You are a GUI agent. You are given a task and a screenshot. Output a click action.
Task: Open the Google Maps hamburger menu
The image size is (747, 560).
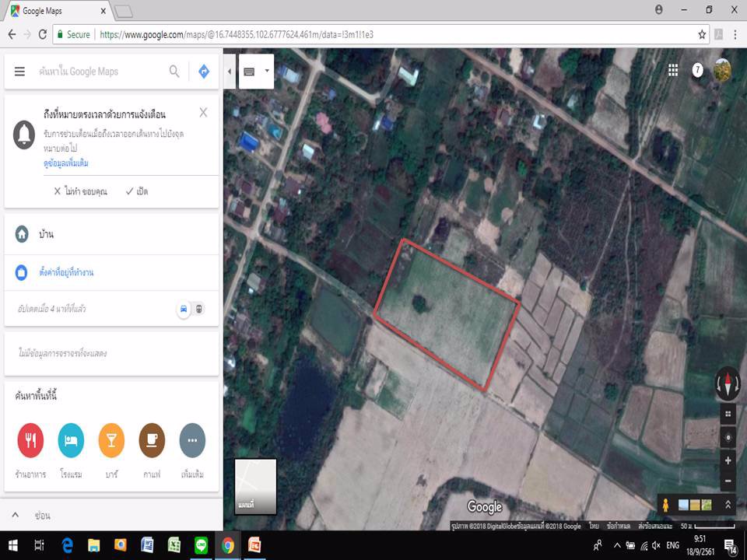[19, 72]
